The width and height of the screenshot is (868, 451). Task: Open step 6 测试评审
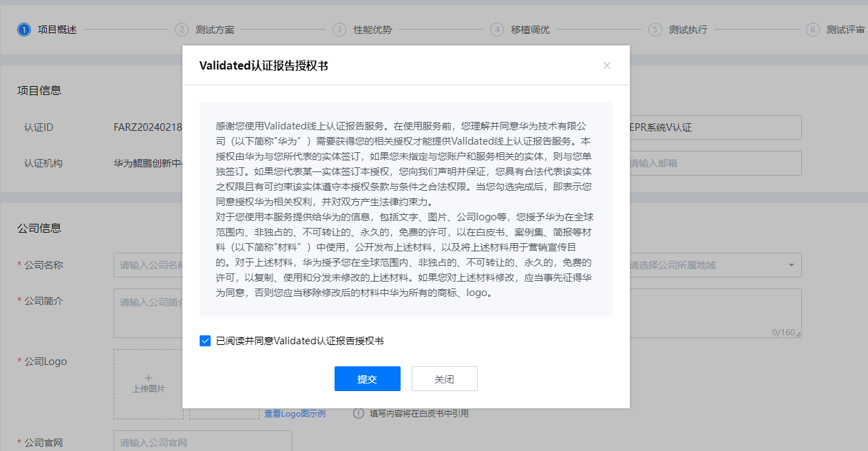836,30
